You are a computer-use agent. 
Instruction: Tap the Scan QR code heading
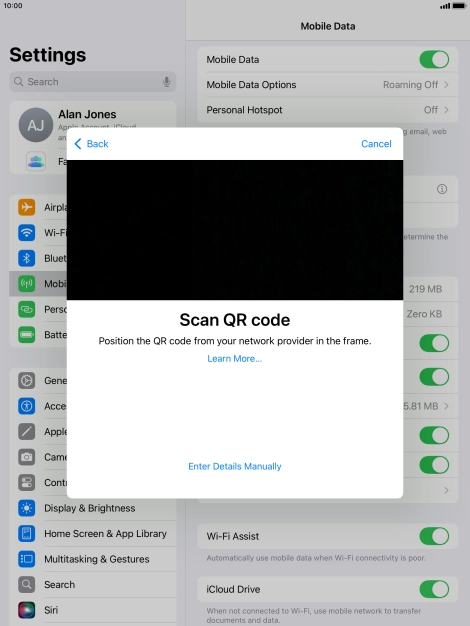click(235, 320)
